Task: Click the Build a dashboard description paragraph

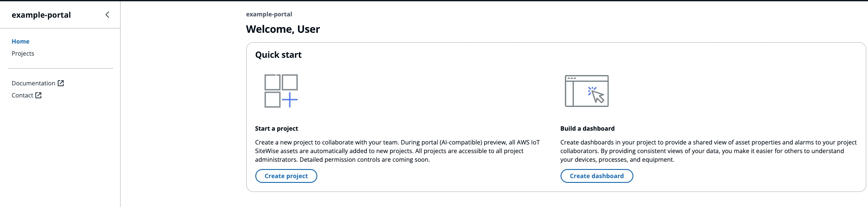Action: pos(708,151)
